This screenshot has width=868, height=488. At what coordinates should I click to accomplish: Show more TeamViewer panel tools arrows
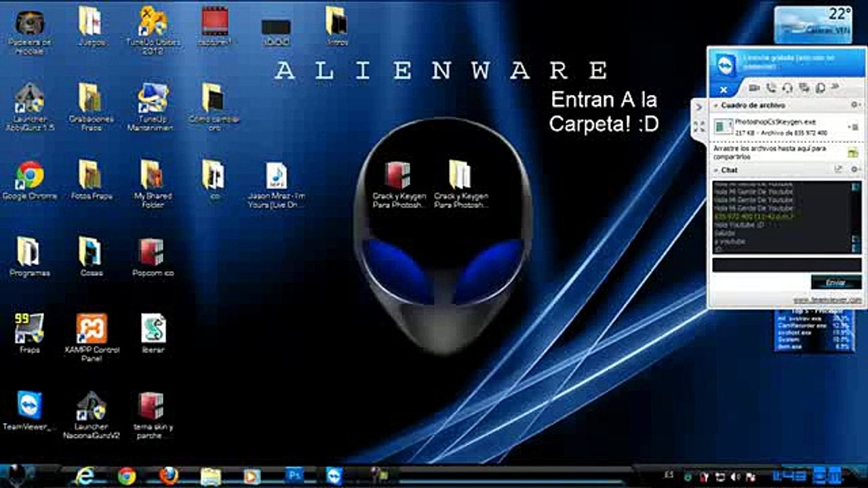835,87
